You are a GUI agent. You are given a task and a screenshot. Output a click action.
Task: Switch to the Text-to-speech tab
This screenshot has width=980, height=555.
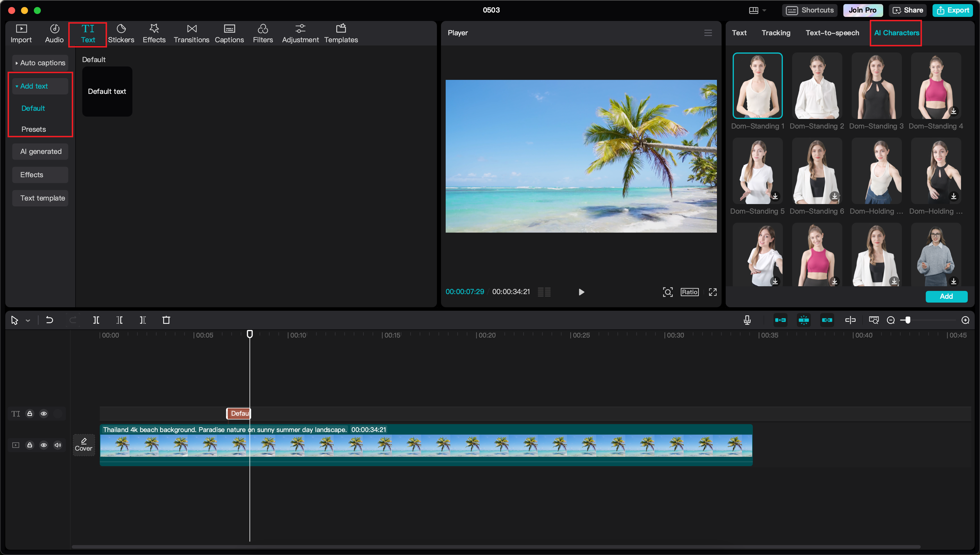(832, 33)
